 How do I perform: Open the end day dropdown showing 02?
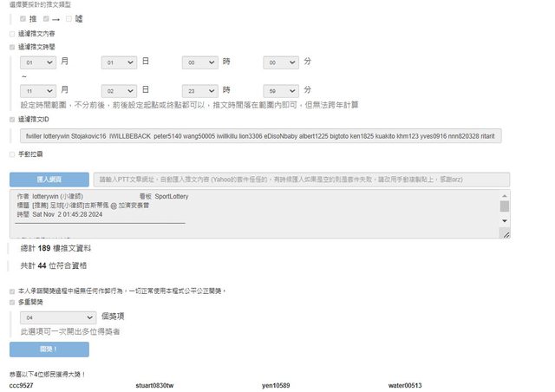click(x=119, y=90)
